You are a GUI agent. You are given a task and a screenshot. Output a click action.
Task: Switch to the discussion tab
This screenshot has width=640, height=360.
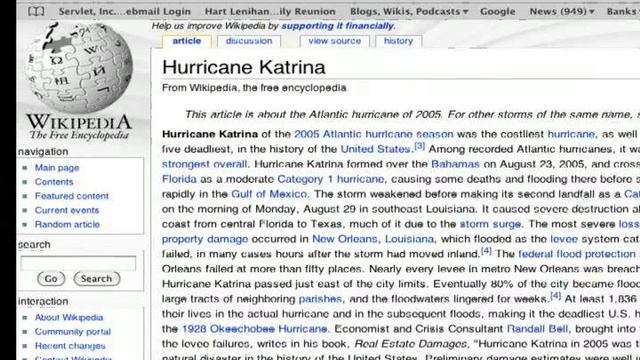click(249, 41)
